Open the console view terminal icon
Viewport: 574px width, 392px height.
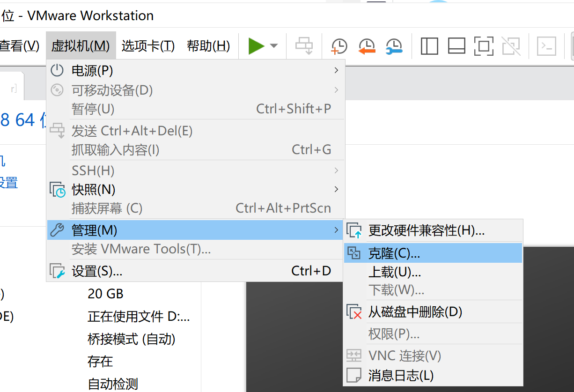(x=546, y=46)
